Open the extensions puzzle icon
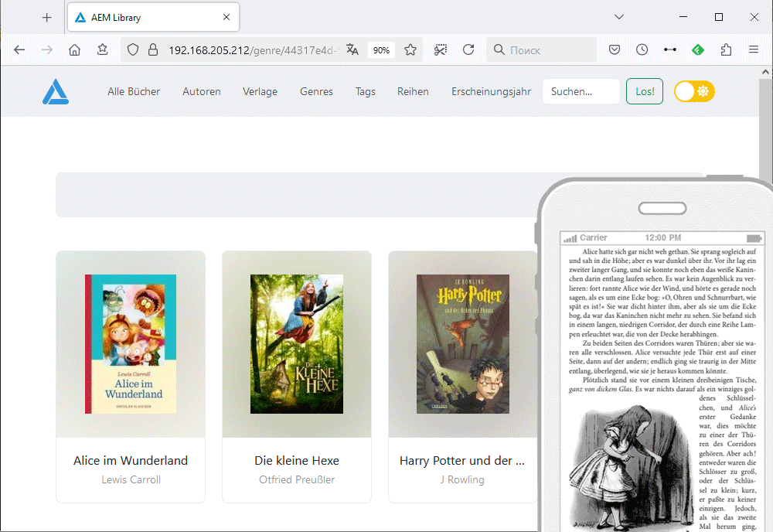This screenshot has width=773, height=532. pos(725,50)
